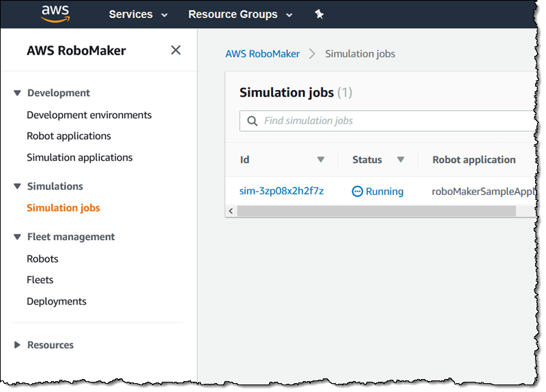
Task: Click the pin shortcut icon in navbar
Action: point(319,14)
